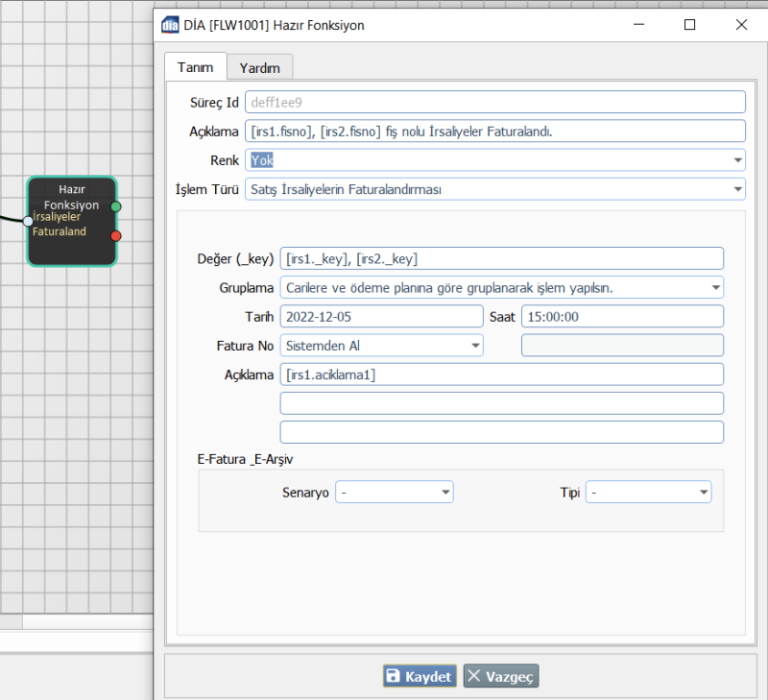This screenshot has width=768, height=700.
Task: Click the node's left input connector
Action: point(28,221)
